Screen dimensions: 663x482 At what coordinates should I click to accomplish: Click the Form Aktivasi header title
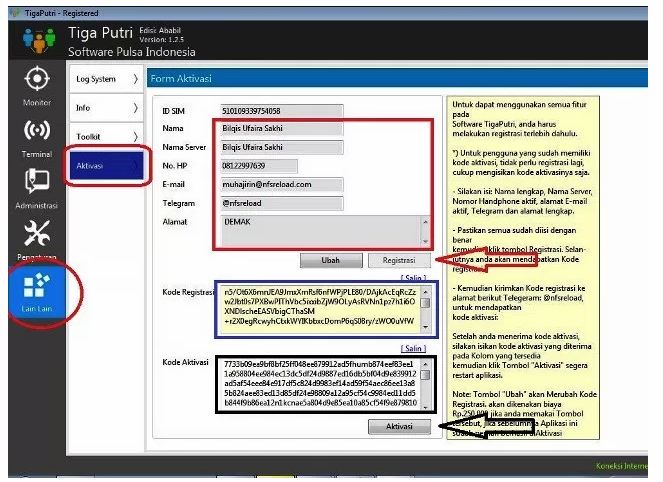tap(181, 79)
